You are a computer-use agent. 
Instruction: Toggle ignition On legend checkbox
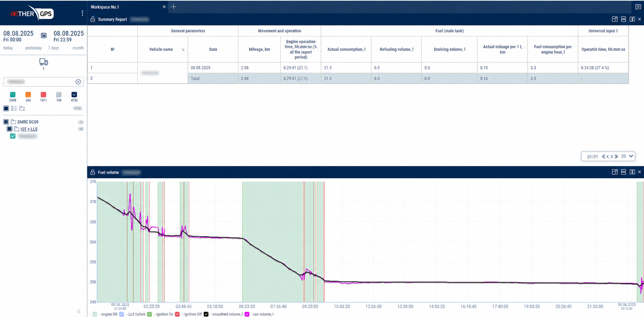pyautogui.click(x=150, y=314)
